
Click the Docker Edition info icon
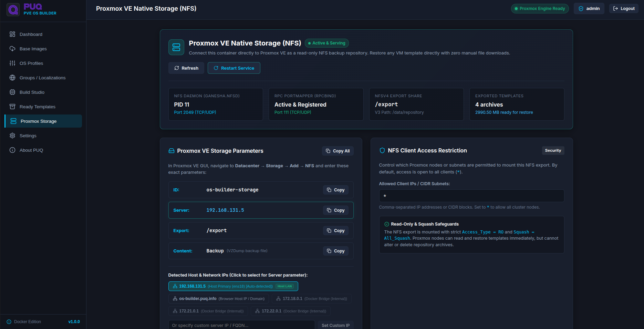tap(9, 322)
